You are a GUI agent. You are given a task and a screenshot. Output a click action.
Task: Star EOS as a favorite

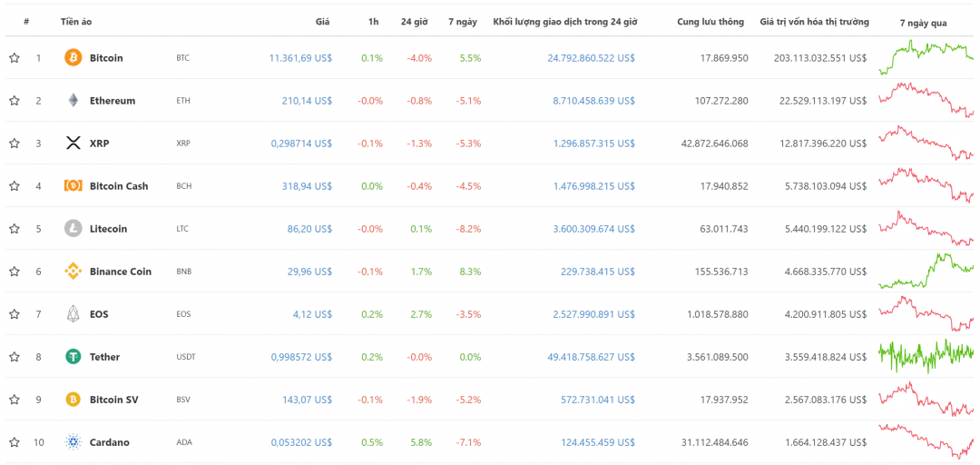[x=15, y=313]
